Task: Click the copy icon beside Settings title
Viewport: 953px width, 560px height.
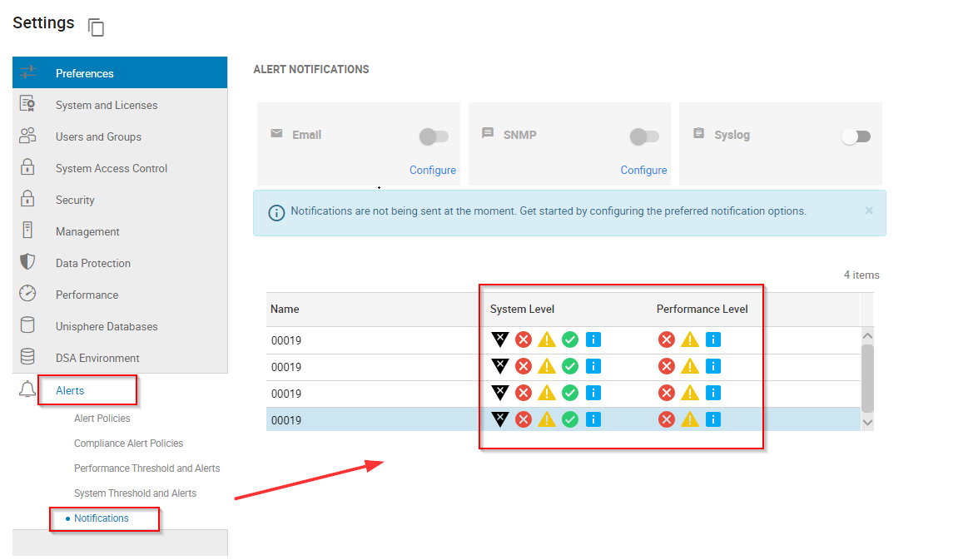Action: (x=96, y=27)
